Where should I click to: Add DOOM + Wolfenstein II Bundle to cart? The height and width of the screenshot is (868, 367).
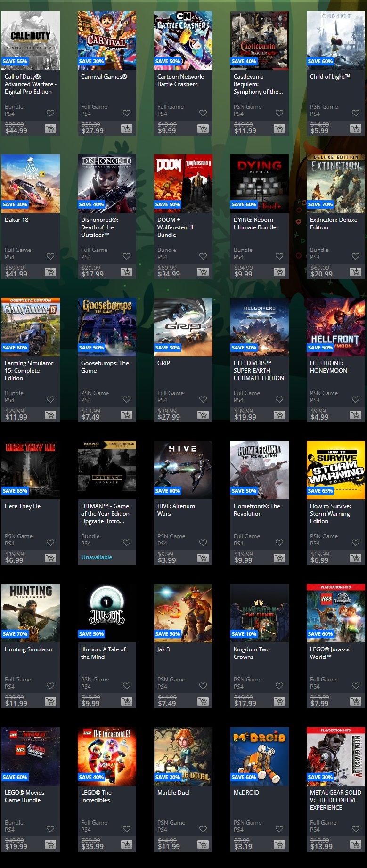203,271
